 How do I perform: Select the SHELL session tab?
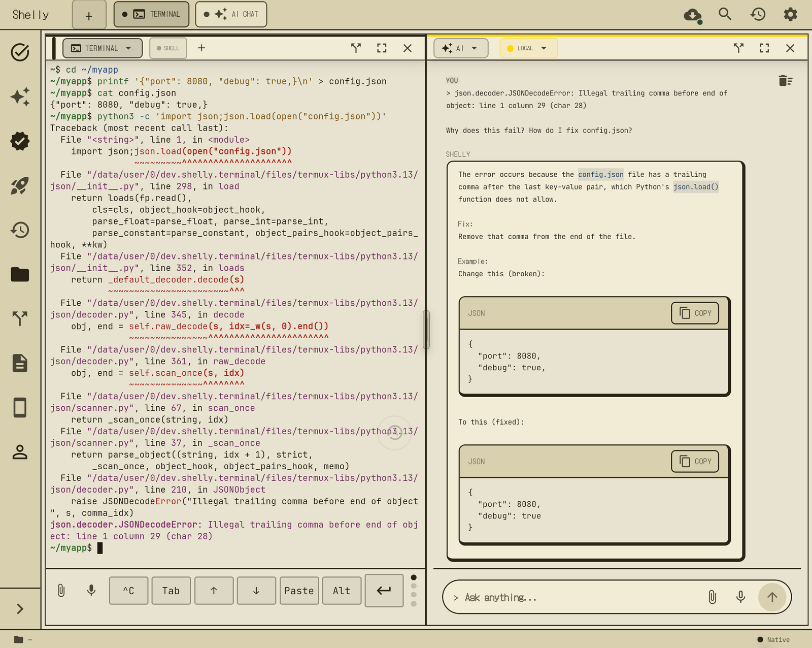[x=168, y=48]
